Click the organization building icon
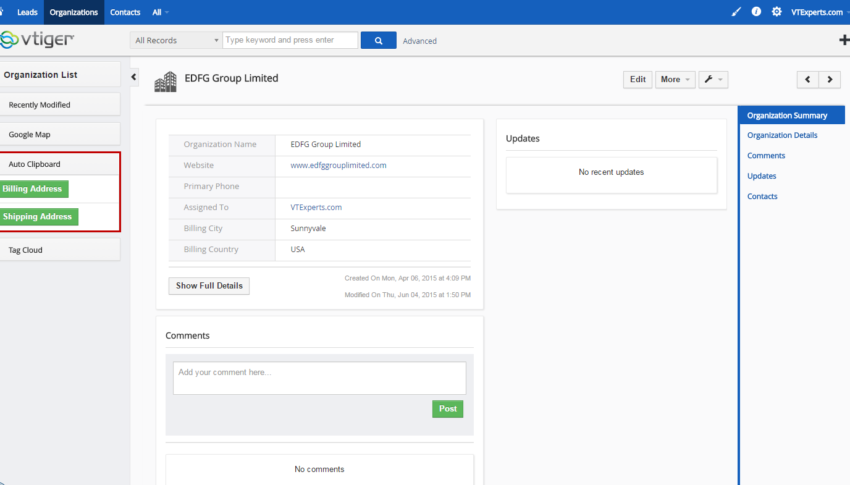This screenshot has width=850, height=485. click(x=165, y=82)
